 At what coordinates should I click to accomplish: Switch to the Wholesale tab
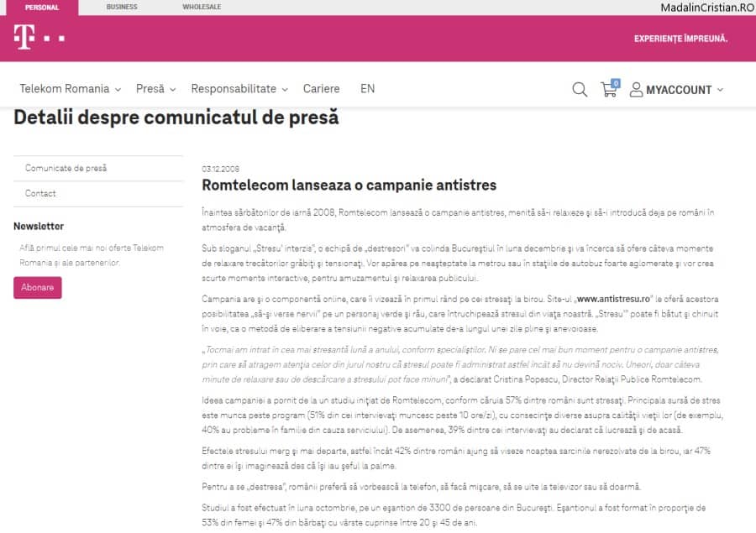202,7
